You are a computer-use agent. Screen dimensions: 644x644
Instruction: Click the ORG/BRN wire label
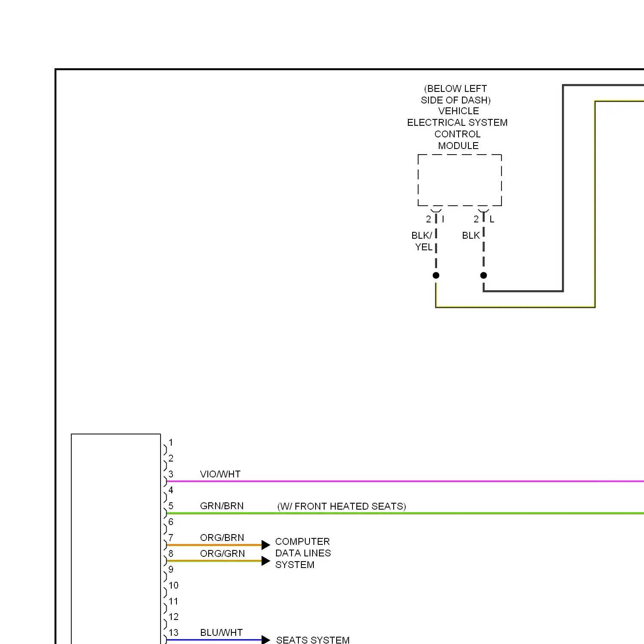(x=222, y=538)
